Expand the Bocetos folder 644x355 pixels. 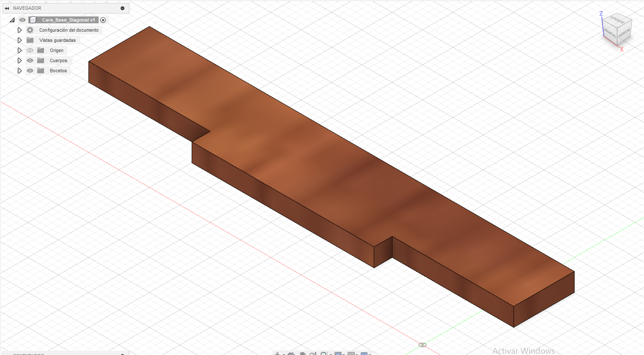pos(19,71)
